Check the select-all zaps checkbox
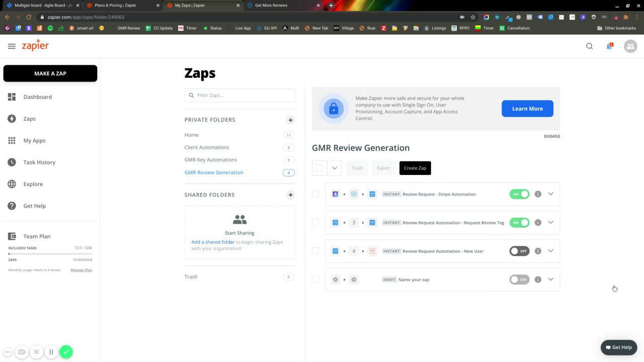The width and height of the screenshot is (644, 362). click(319, 168)
